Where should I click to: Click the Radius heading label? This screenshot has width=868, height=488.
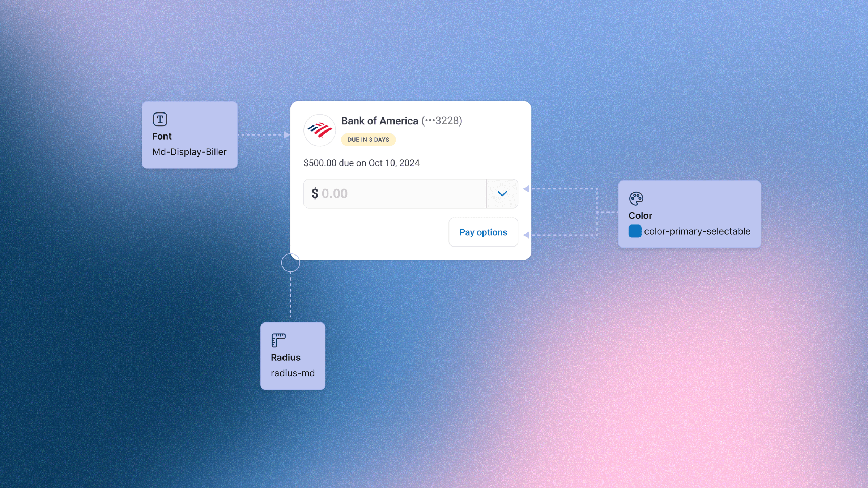(x=286, y=358)
